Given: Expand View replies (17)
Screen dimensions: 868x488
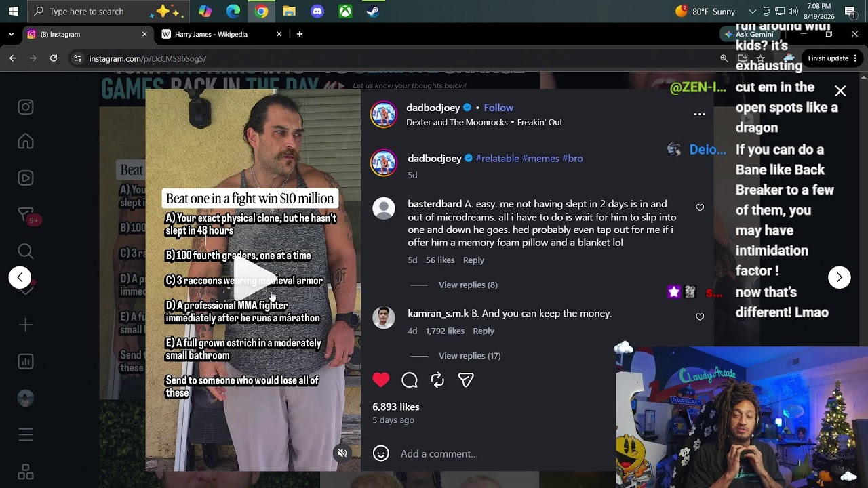Looking at the screenshot, I should click(x=469, y=356).
